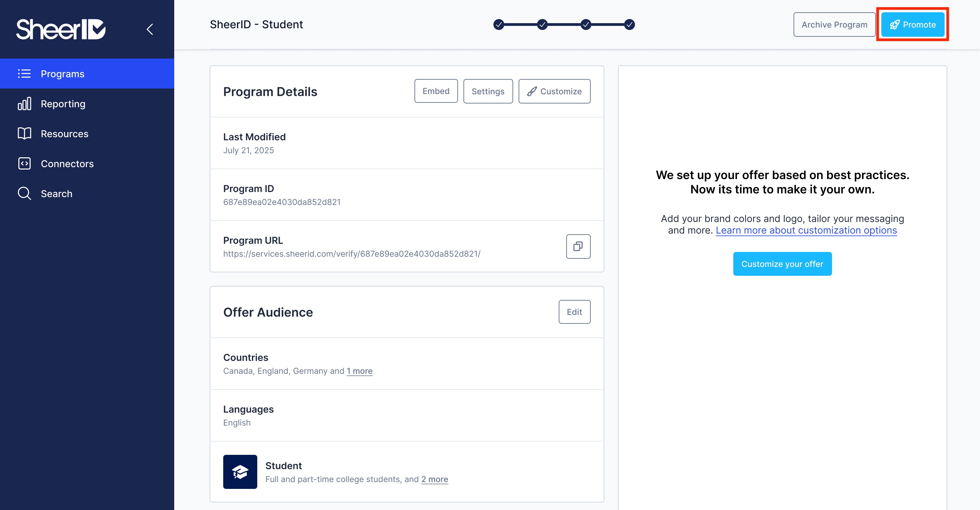980x510 pixels.
Task: Open the "Learn more about customization options" link
Action: 806,230
